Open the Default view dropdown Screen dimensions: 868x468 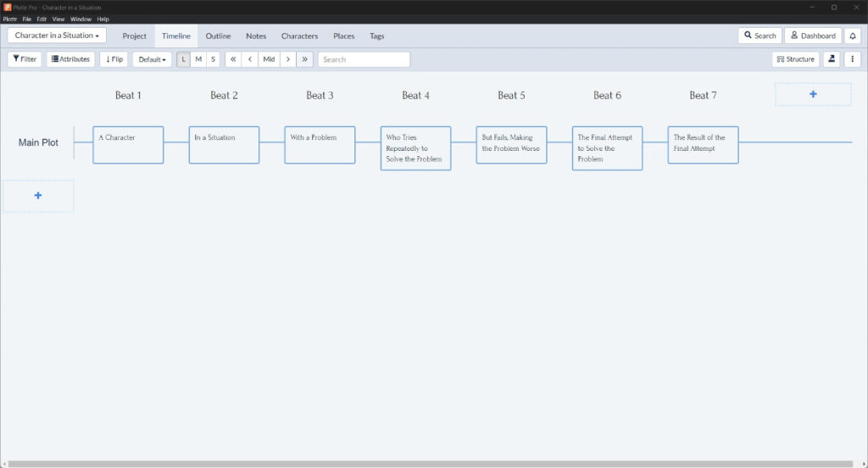pos(152,59)
